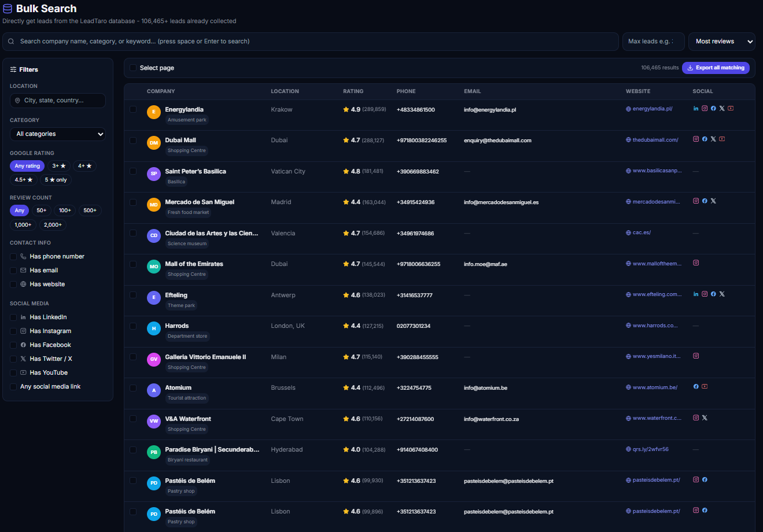Open Mercado de San Miguel's X icon
This screenshot has width=763, height=532.
click(x=713, y=201)
